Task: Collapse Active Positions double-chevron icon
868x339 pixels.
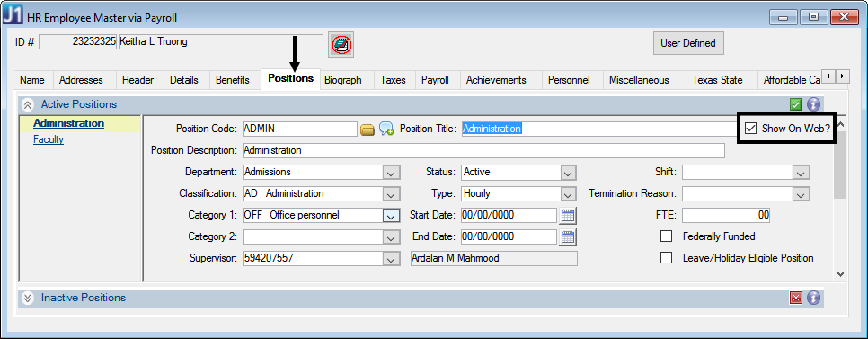Action: coord(28,104)
